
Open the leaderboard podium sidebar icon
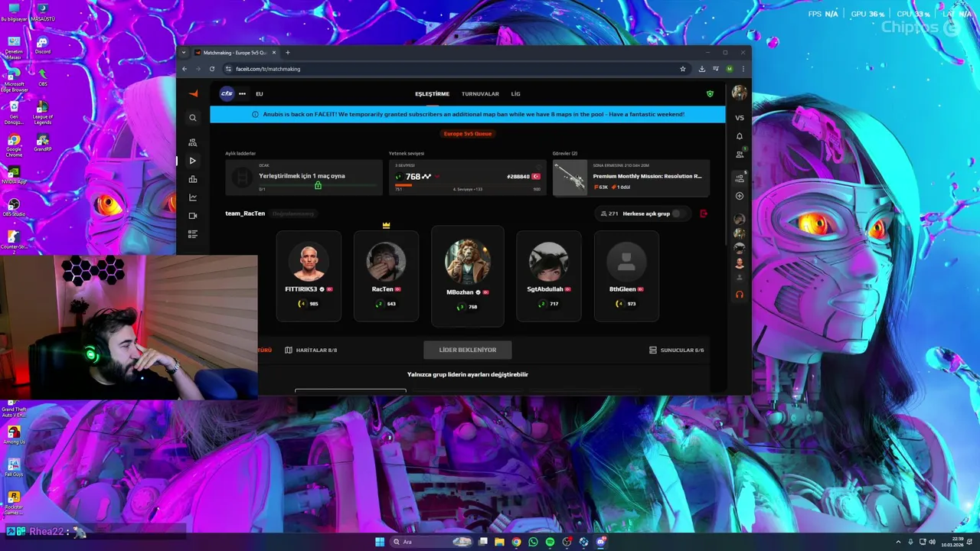pyautogui.click(x=193, y=179)
